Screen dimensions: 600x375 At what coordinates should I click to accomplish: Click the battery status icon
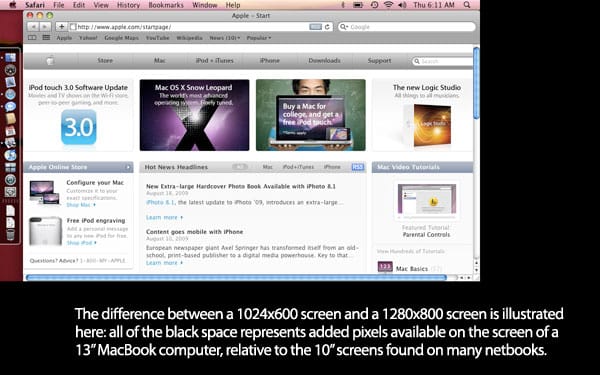pyautogui.click(x=358, y=5)
